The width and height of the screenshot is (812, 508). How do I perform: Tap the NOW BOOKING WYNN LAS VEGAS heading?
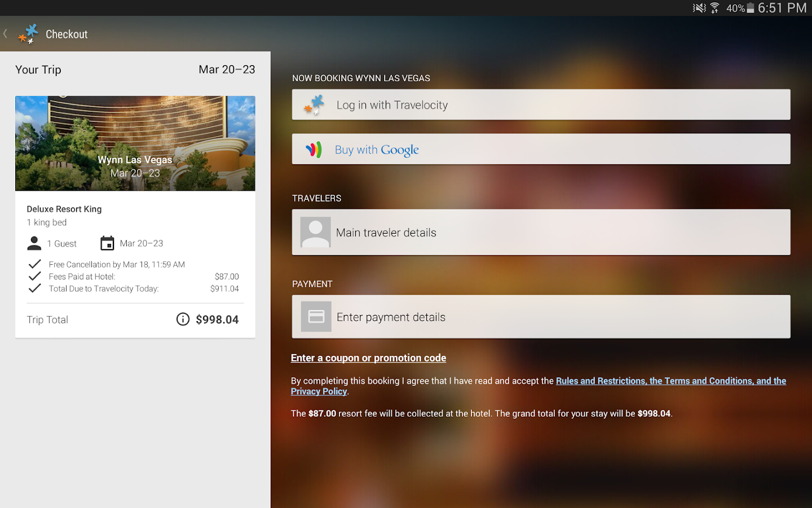point(361,78)
